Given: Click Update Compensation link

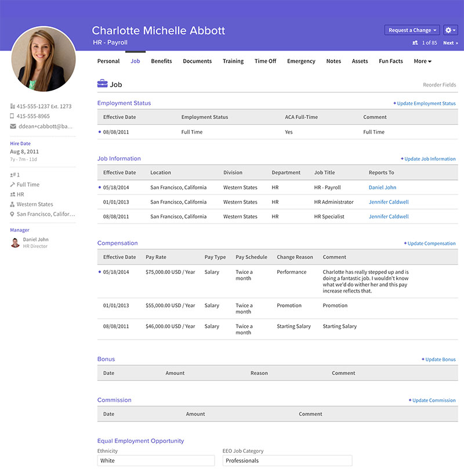Looking at the screenshot, I should tap(430, 243).
